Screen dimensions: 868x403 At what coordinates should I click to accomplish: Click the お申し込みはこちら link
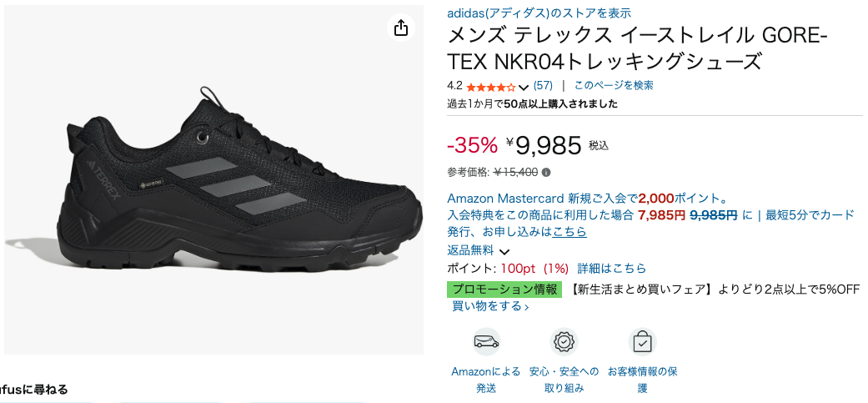(x=569, y=231)
